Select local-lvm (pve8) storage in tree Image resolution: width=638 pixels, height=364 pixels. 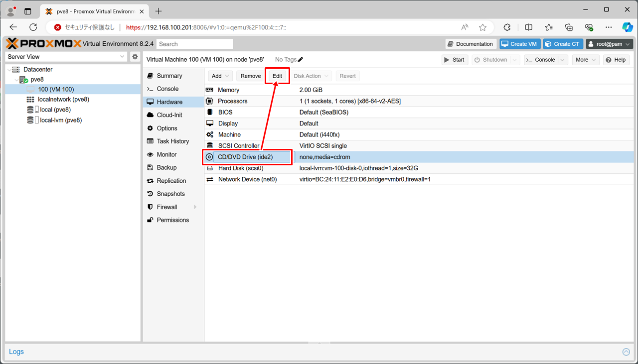point(61,120)
